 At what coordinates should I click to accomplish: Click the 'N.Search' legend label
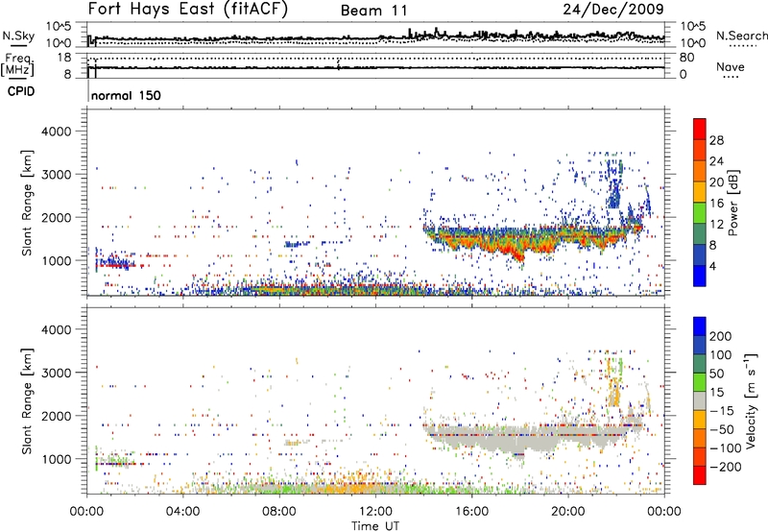click(741, 36)
